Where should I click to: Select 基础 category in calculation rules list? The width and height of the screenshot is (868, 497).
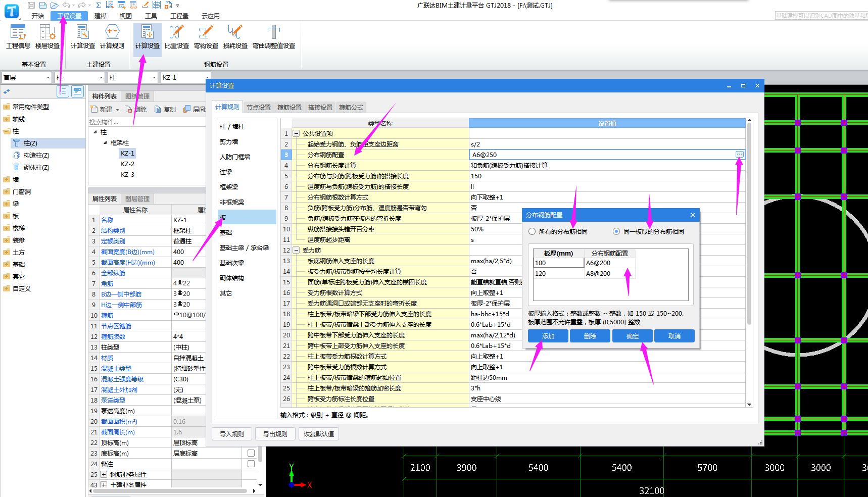247,232
